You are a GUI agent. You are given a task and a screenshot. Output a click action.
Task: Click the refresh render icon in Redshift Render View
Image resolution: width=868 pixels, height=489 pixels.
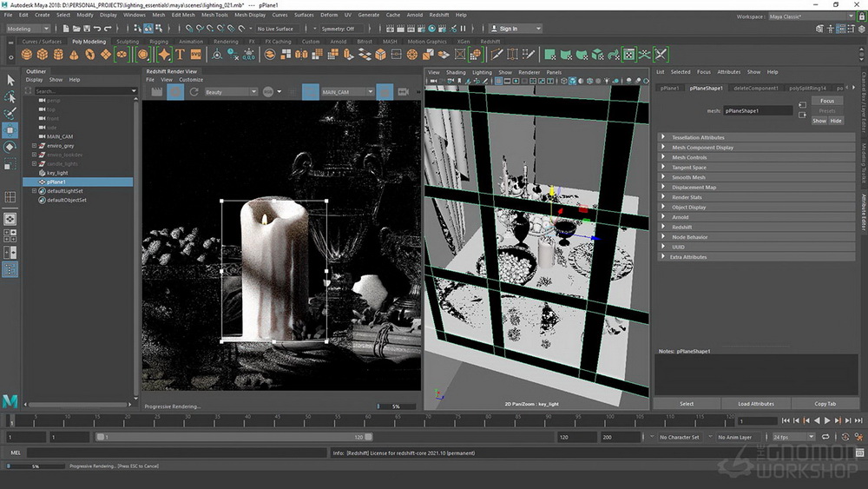[x=194, y=92]
